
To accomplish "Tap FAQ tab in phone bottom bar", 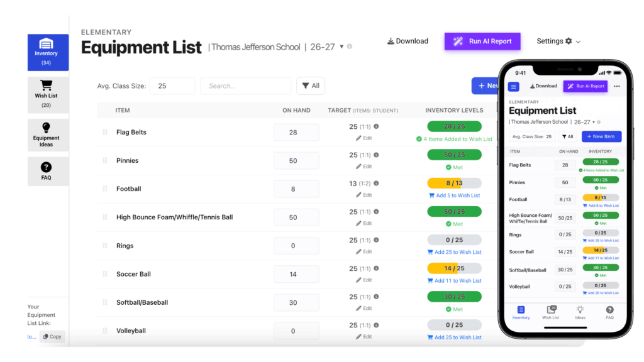I will coord(609,313).
